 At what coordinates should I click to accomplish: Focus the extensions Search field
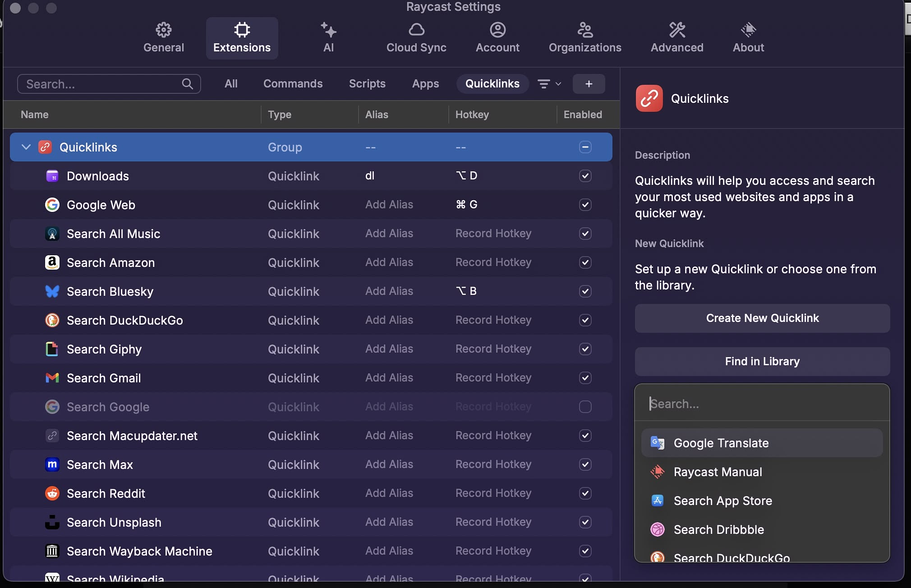click(109, 84)
